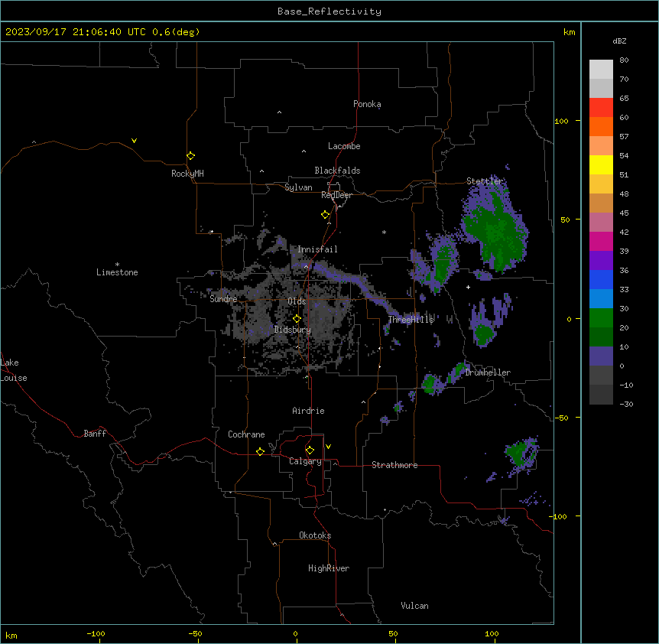Click the Vulcan city label

tap(414, 606)
